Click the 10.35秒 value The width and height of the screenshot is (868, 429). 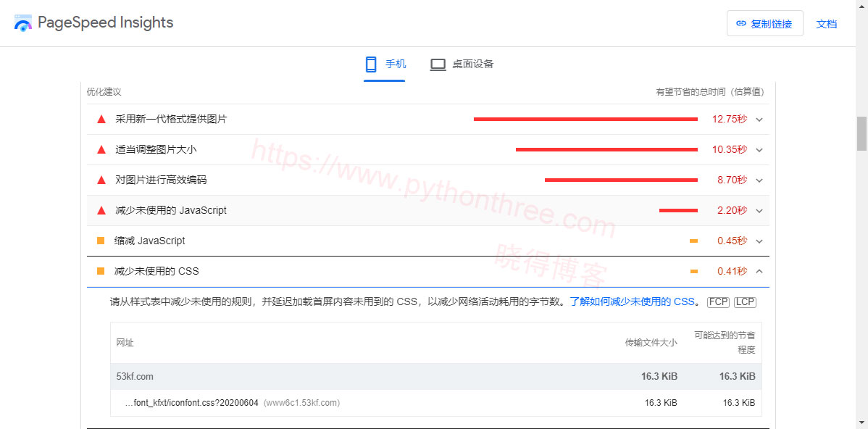pos(730,149)
